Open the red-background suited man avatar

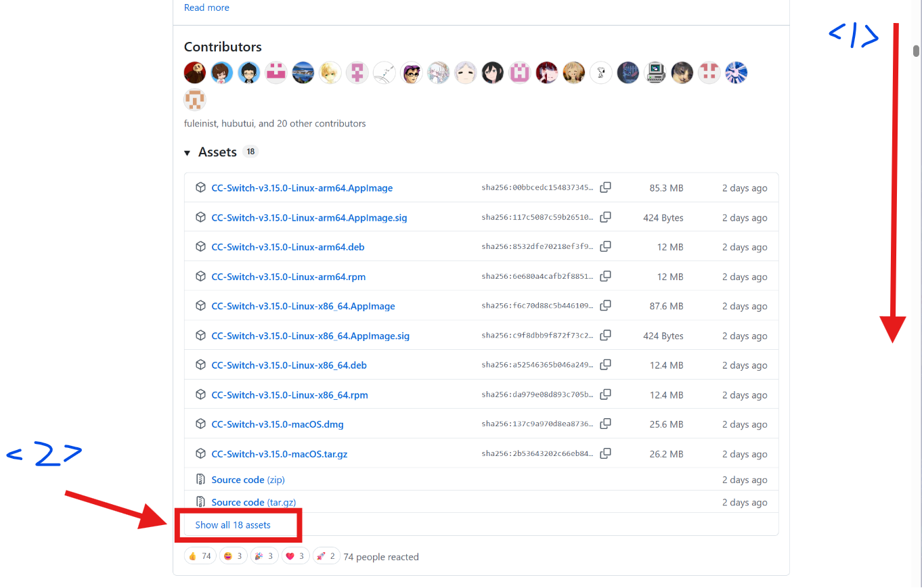pos(195,72)
